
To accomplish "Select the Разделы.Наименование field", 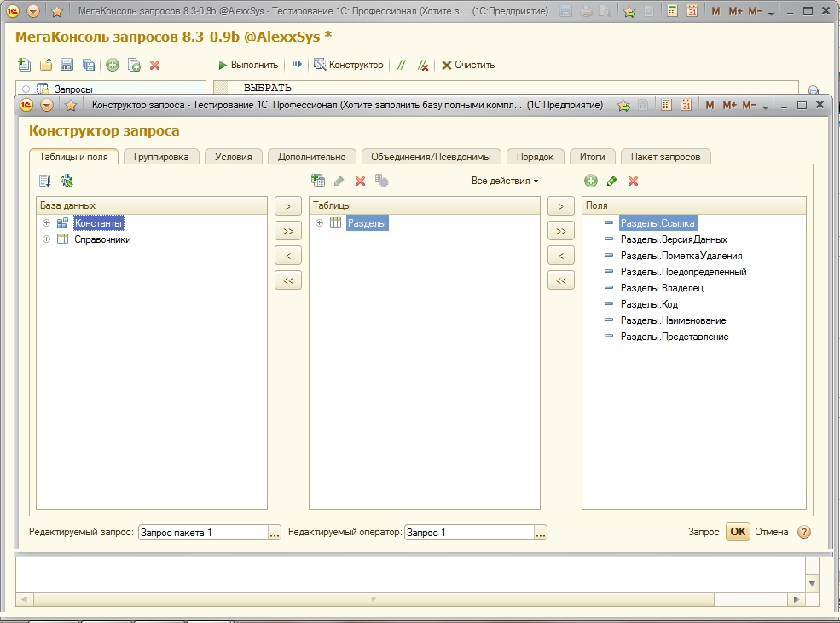I will point(673,320).
